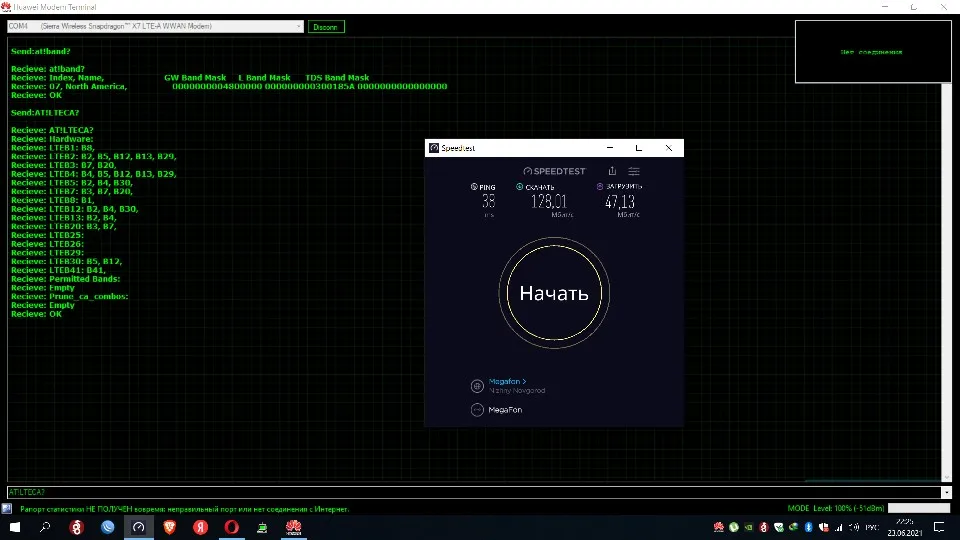960x540 pixels.
Task: Click the taskbar clock showing 23.06.2021
Action: coord(904,527)
